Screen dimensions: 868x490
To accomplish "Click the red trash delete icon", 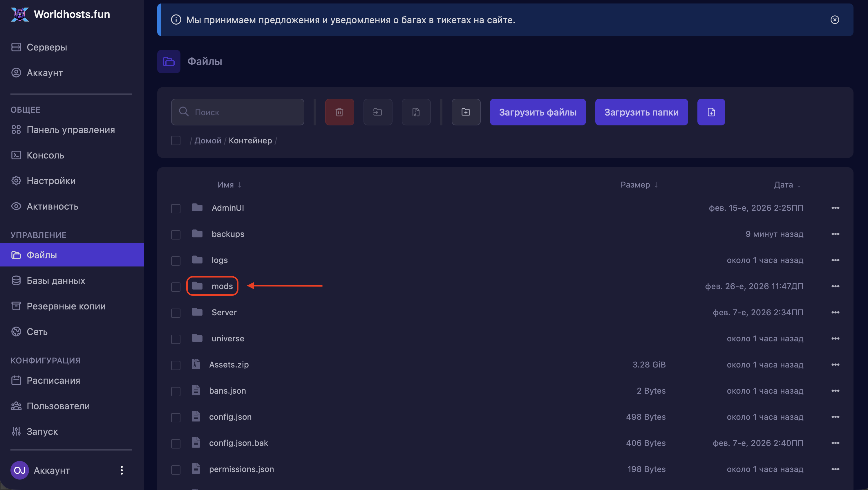I will pos(339,112).
